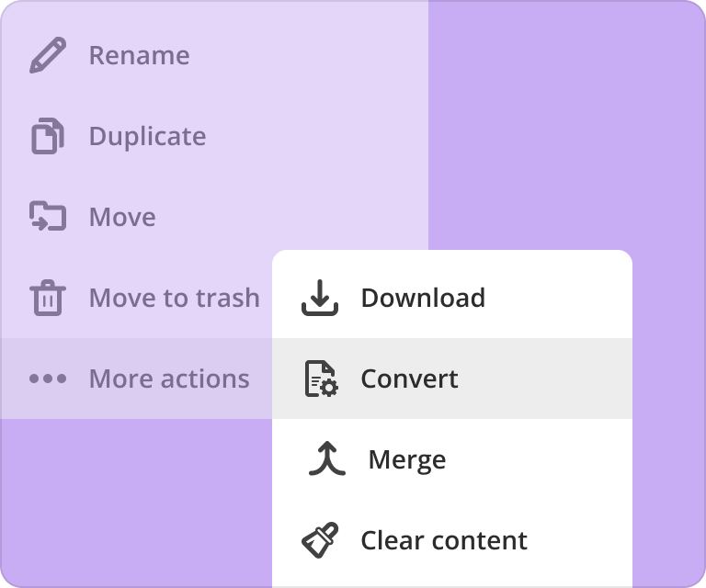Click the Convert file gear icon
706x588 pixels.
pyautogui.click(x=321, y=379)
